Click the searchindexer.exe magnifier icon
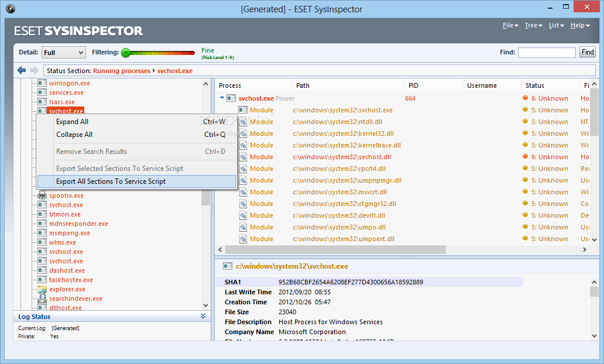 click(x=42, y=298)
